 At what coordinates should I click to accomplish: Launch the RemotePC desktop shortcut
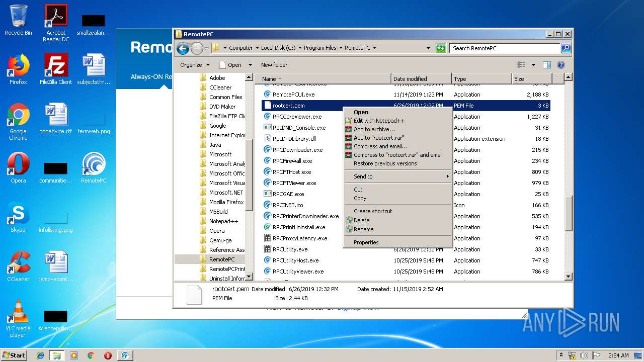point(94,168)
